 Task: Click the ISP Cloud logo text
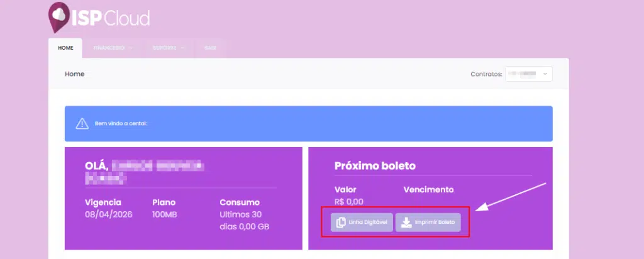pos(111,18)
